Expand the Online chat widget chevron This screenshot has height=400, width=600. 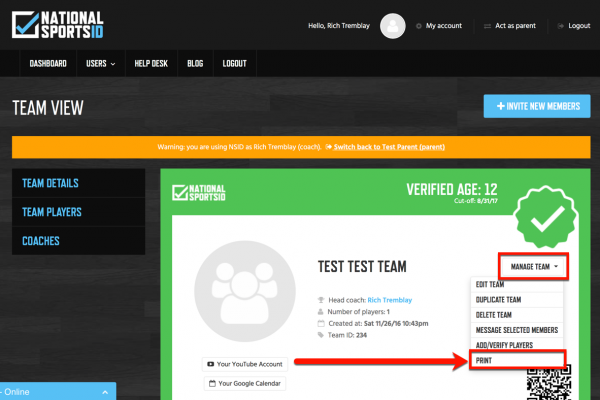tap(105, 392)
